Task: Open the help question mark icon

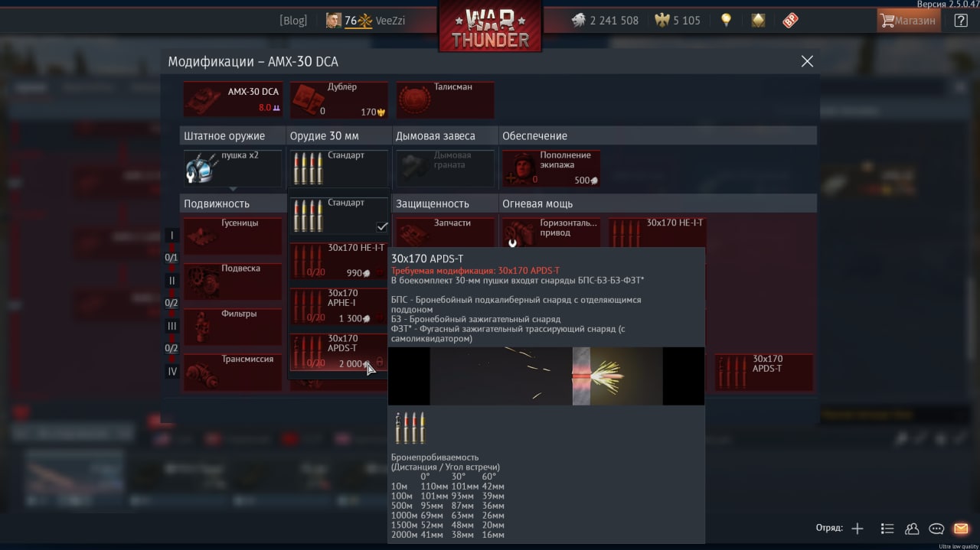Action: (x=961, y=21)
